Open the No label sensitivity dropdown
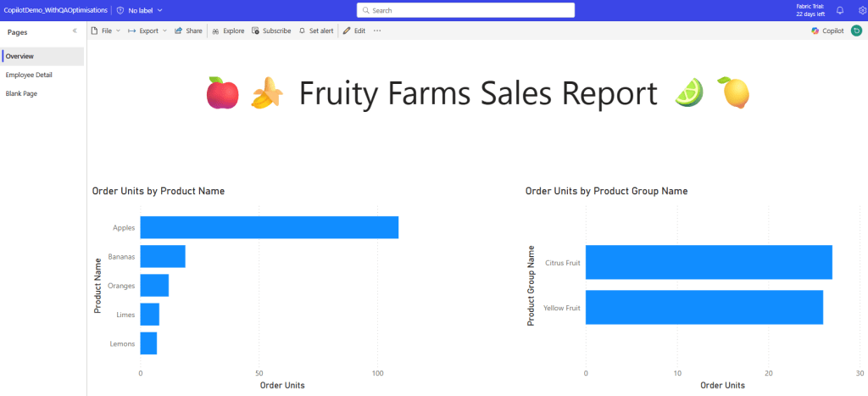This screenshot has height=396, width=868. click(x=140, y=10)
